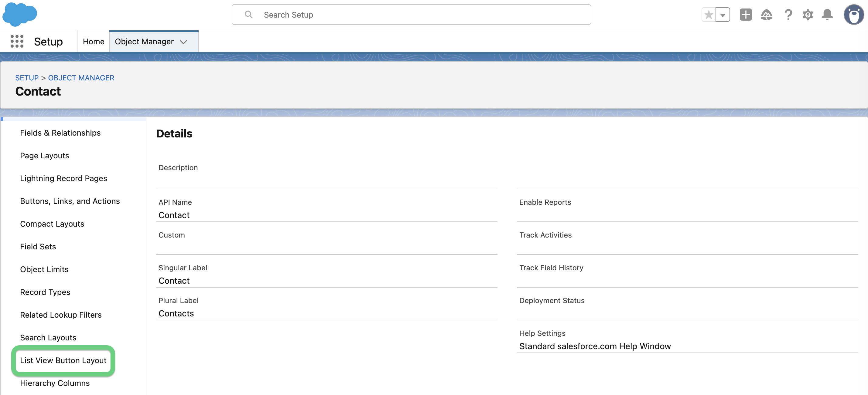The height and width of the screenshot is (395, 868).
Task: Open Record Types
Action: [45, 292]
